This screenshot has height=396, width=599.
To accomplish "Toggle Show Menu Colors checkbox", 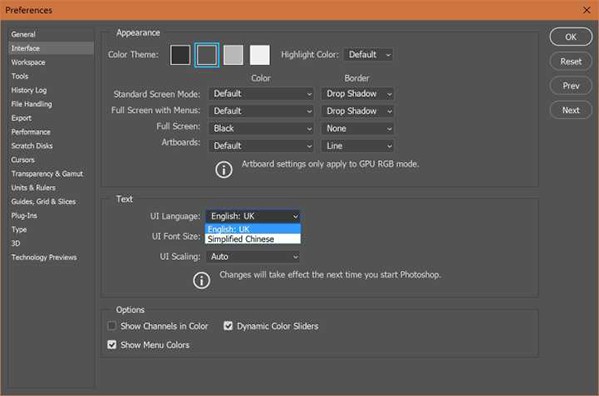I will tap(112, 345).
